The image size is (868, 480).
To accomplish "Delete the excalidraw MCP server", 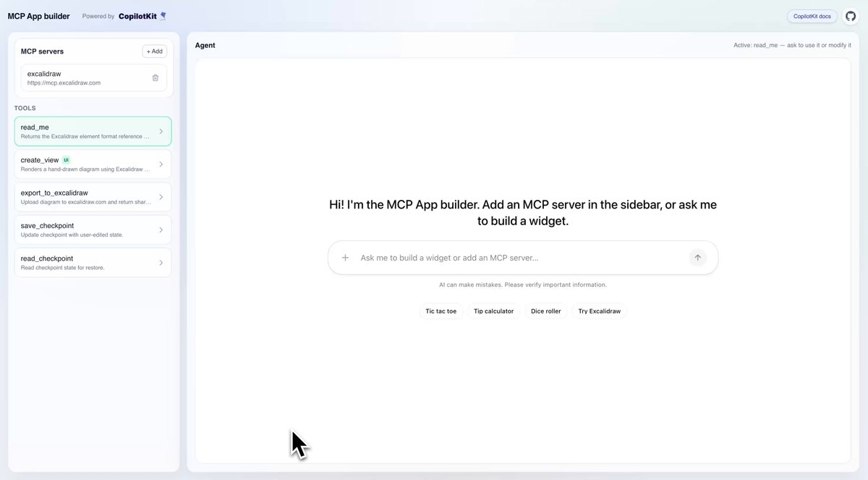I will [155, 77].
